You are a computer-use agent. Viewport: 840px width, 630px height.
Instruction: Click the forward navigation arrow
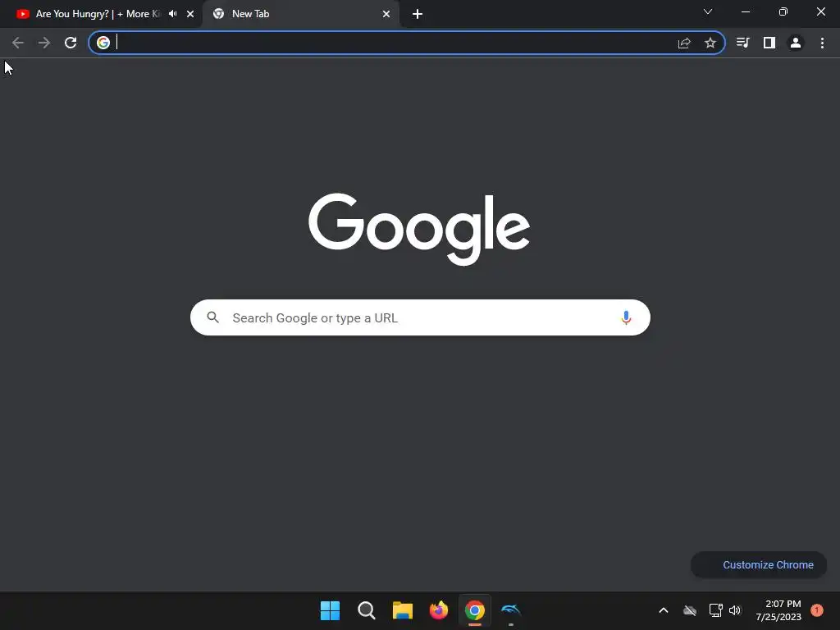[44, 43]
